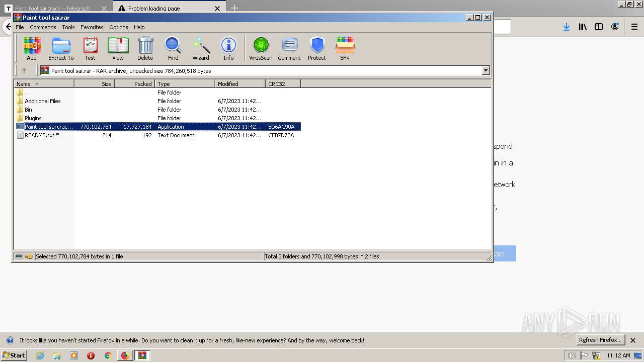Select the Paint tool sai crack application
This screenshot has height=362, width=644.
tap(157, 127)
